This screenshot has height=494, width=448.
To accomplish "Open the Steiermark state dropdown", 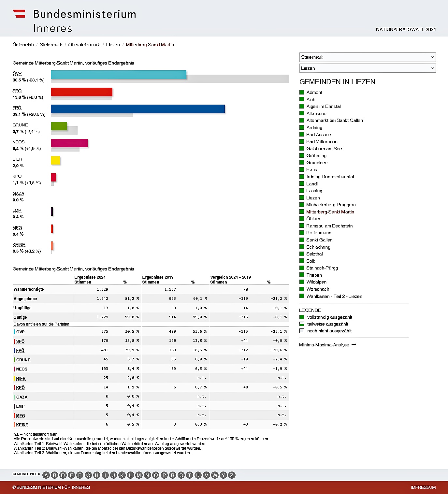I will click(367, 57).
